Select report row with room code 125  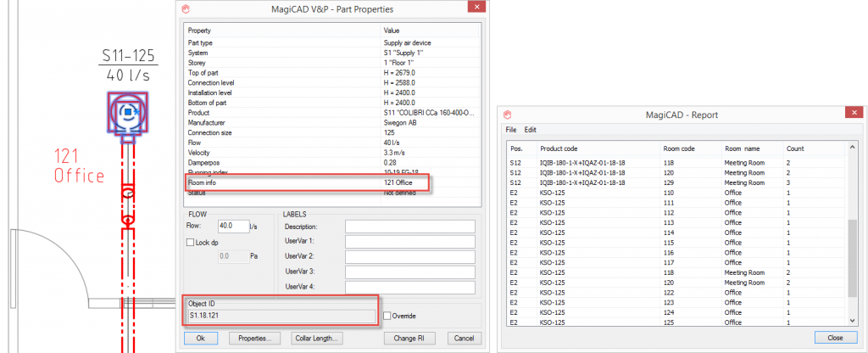[x=676, y=322]
